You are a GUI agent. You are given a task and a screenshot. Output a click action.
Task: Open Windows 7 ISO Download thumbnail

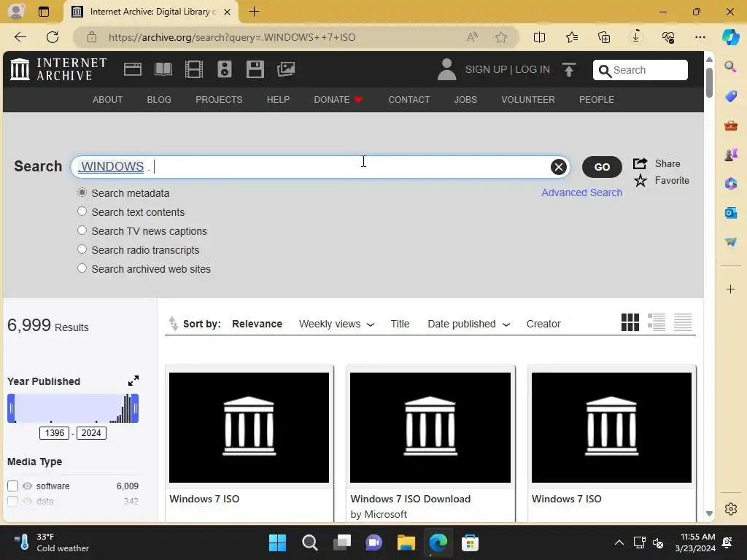(430, 427)
